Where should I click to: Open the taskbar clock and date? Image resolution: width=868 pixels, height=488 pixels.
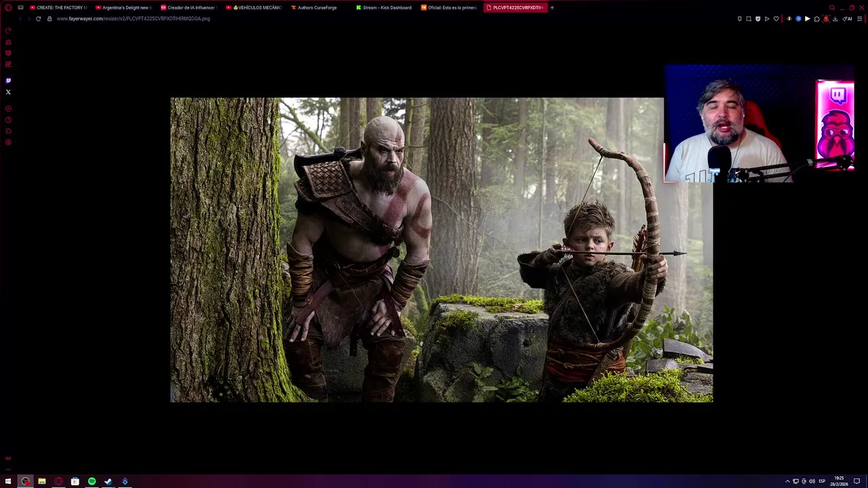coord(839,481)
